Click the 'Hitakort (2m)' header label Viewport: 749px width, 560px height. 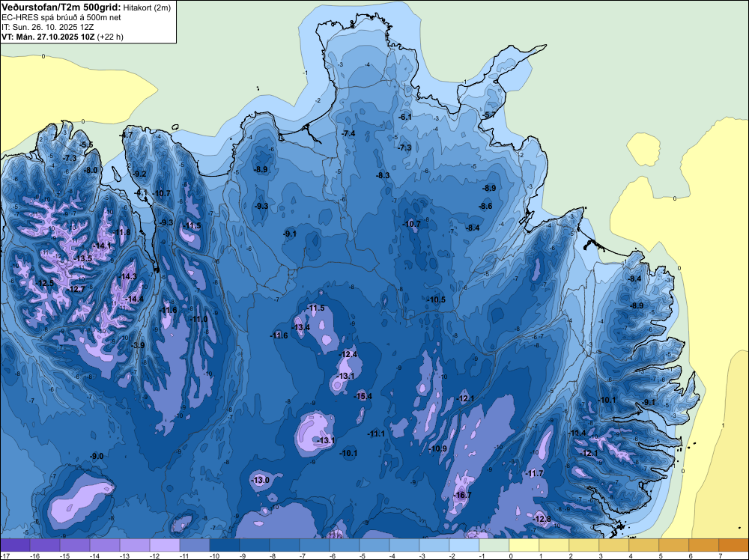point(147,7)
